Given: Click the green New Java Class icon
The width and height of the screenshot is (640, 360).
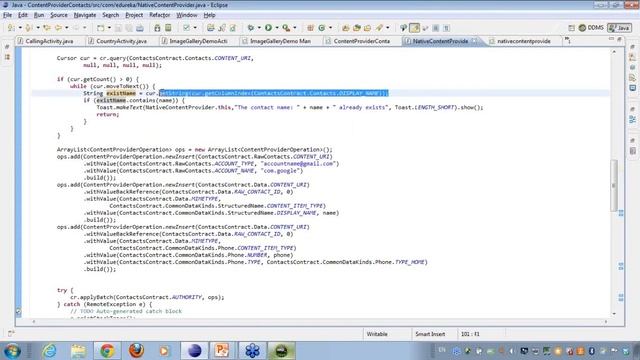Looking at the screenshot, I should [322, 28].
